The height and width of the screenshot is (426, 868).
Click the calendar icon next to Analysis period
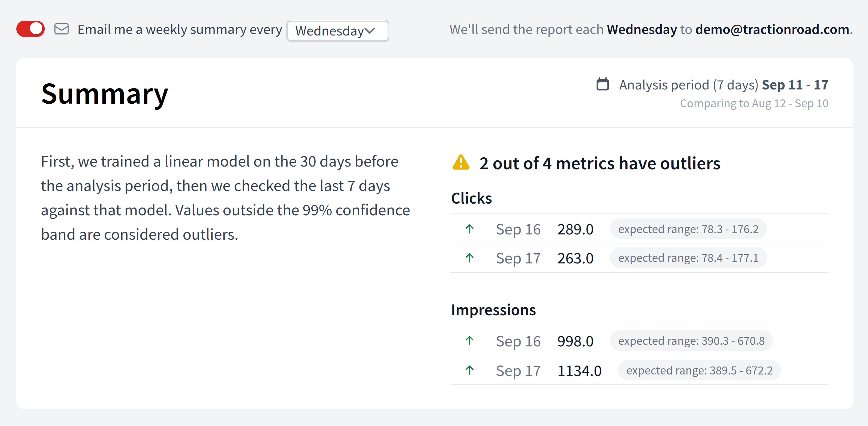point(603,85)
